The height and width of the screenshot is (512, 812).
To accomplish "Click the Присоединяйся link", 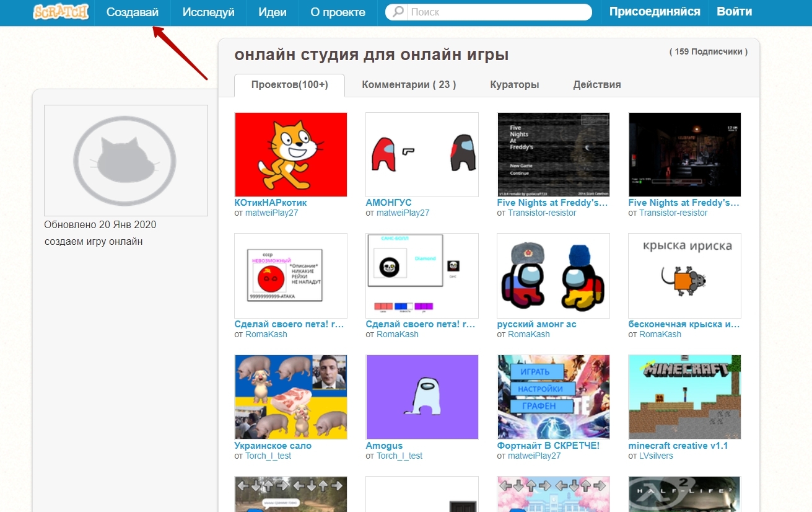I will click(655, 12).
